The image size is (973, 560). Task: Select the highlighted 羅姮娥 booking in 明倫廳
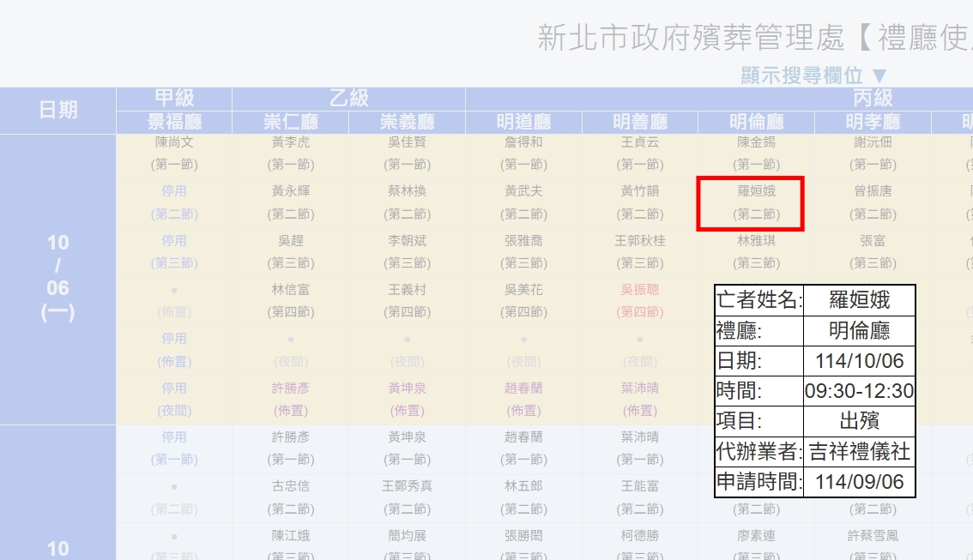coord(750,202)
